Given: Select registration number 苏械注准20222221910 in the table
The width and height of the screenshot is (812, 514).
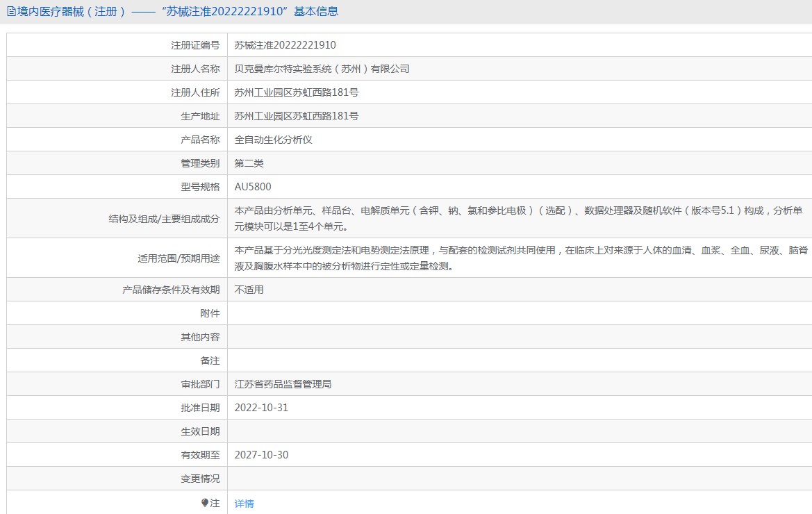Looking at the screenshot, I should click(285, 45).
